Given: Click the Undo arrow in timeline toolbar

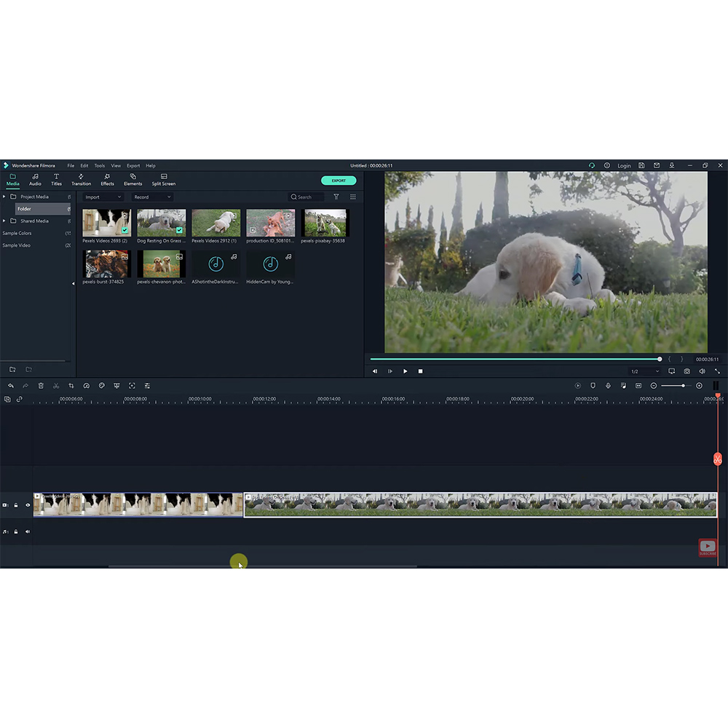Looking at the screenshot, I should click(11, 386).
